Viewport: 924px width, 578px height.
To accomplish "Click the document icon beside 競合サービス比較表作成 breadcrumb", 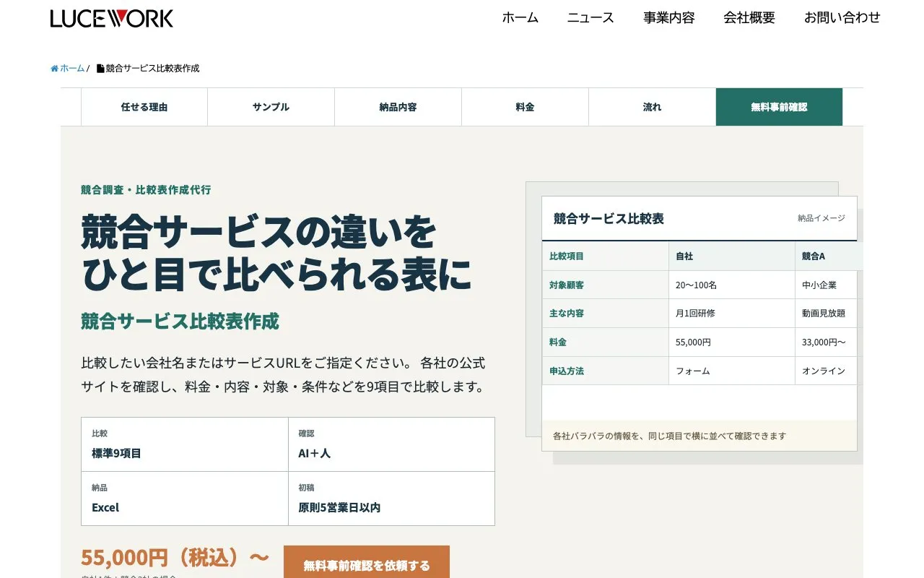I will point(100,69).
